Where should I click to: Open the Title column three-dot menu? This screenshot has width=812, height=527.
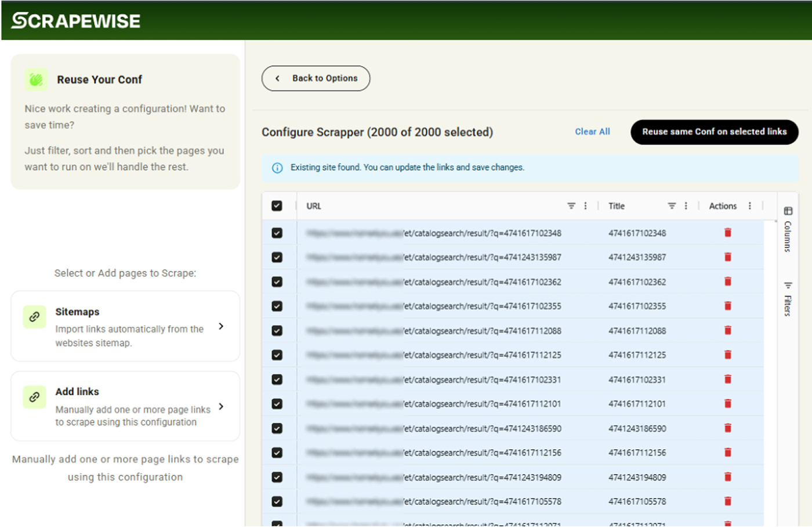tap(686, 206)
